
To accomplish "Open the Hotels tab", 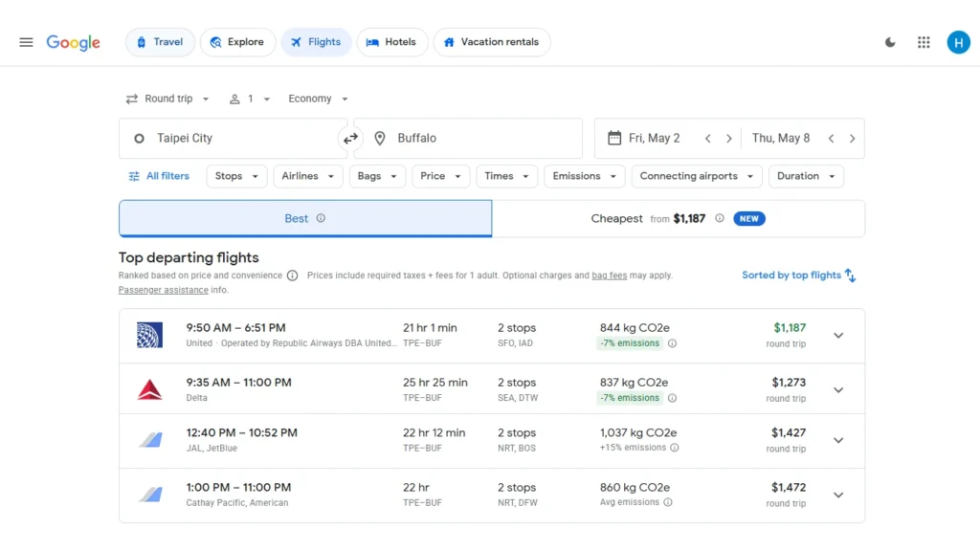I will pyautogui.click(x=391, y=42).
